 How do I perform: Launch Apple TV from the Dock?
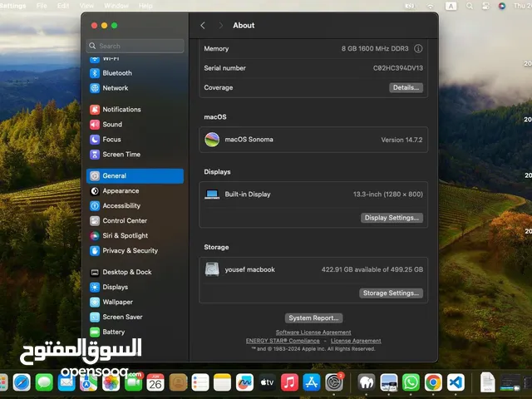pyautogui.click(x=267, y=382)
